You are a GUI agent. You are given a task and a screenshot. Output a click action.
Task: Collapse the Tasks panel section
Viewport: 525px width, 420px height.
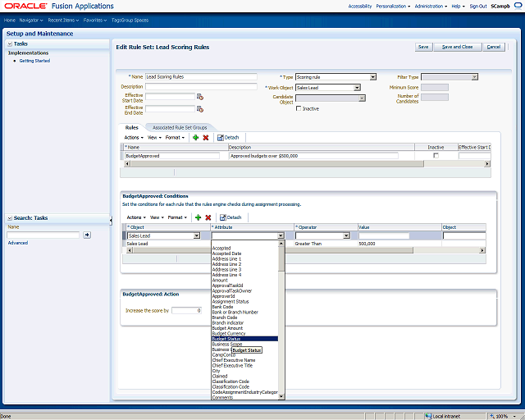[x=10, y=43]
